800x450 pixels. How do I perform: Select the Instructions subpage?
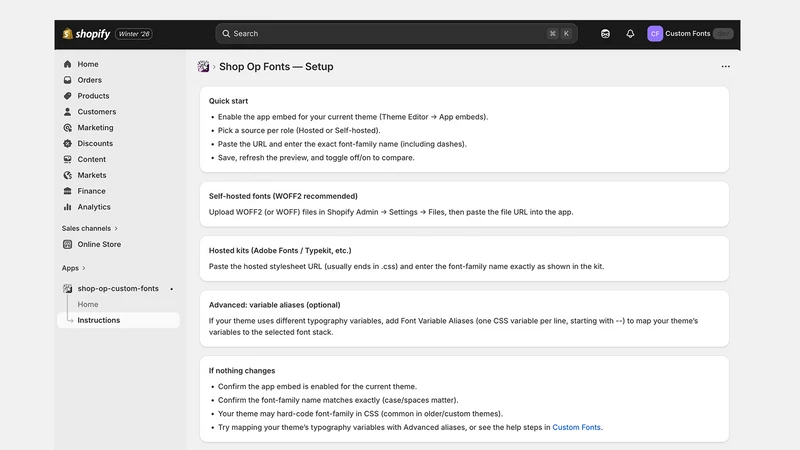pos(118,320)
